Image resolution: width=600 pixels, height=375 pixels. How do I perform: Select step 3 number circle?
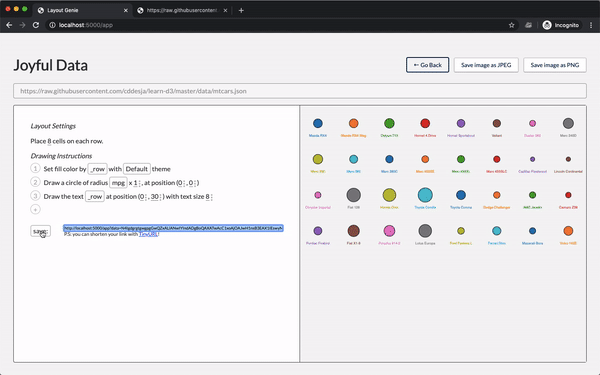(x=35, y=196)
